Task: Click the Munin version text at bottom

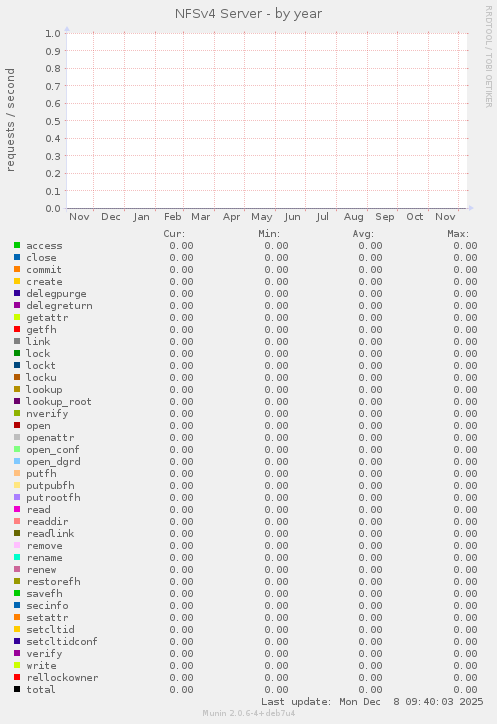Action: 249,713
